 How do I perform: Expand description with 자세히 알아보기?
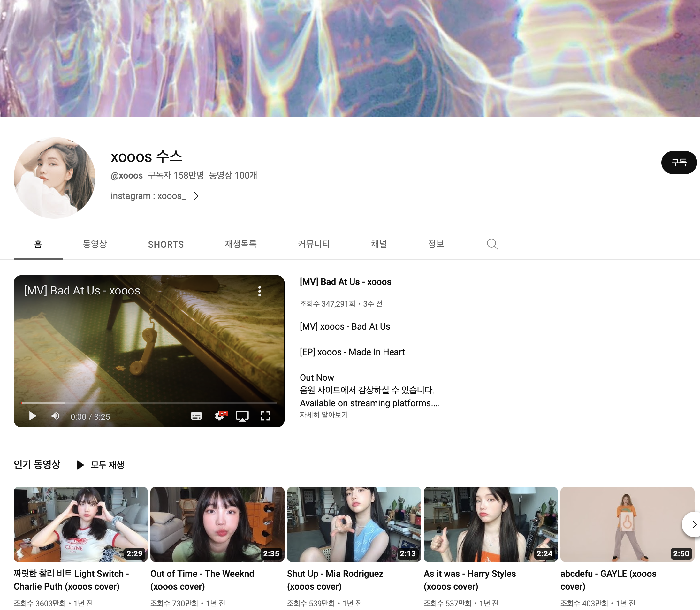323,415
